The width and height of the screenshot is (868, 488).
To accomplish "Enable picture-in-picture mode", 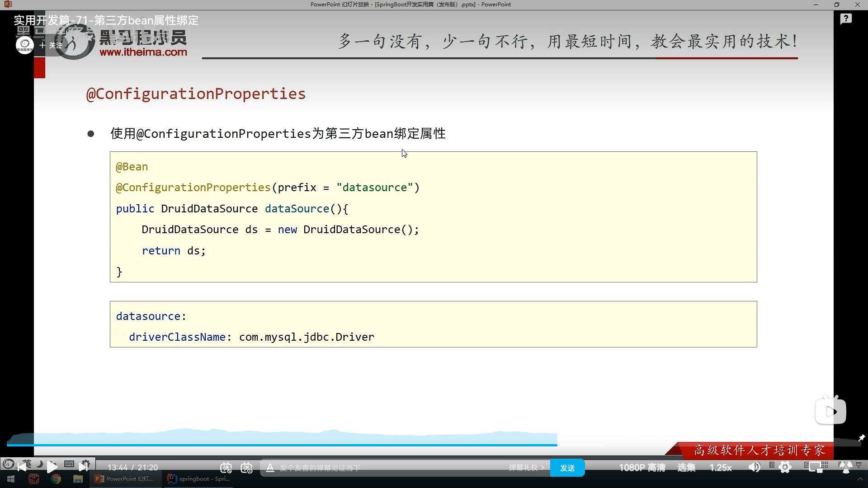I will (816, 468).
